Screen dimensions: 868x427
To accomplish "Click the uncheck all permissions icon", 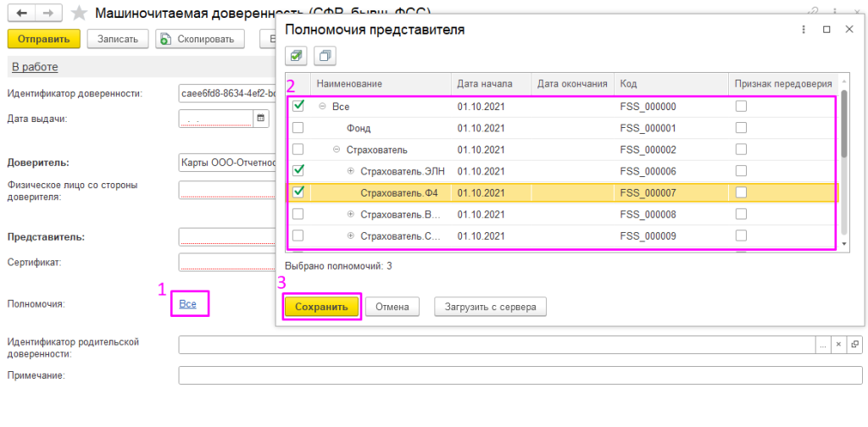I will point(325,56).
